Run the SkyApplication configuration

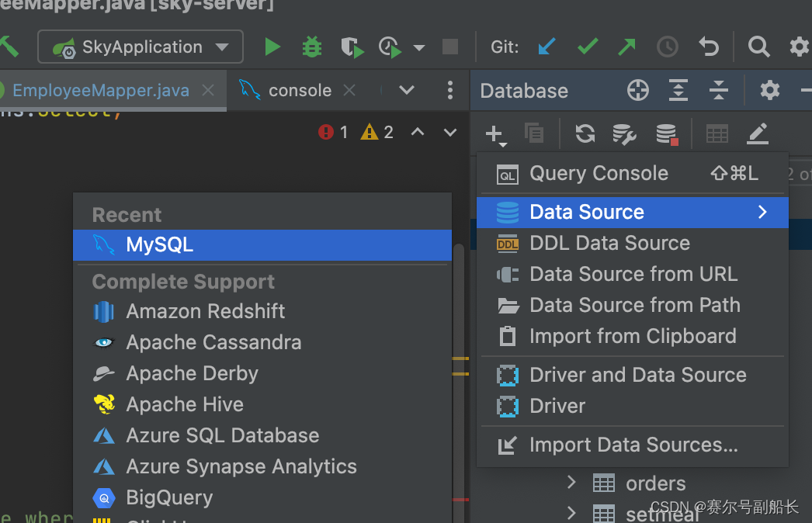tap(272, 47)
